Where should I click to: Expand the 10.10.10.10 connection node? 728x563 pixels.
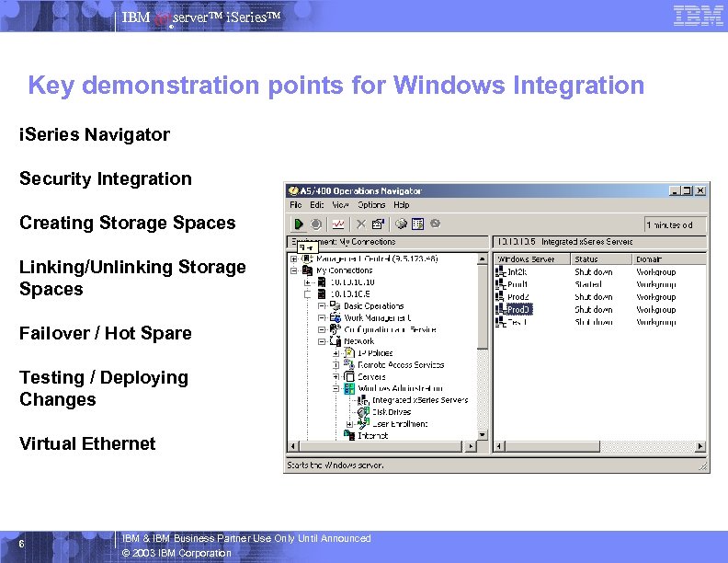tap(307, 282)
